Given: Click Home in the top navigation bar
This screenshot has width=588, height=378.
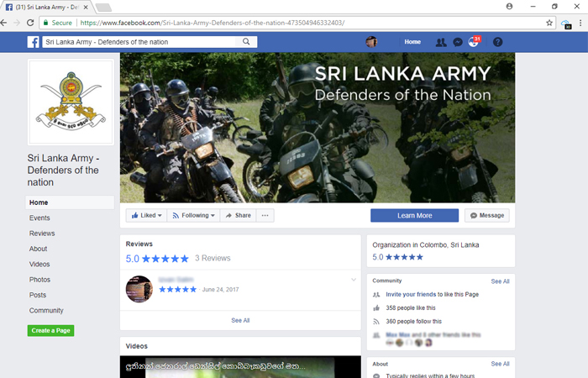Looking at the screenshot, I should coord(412,42).
